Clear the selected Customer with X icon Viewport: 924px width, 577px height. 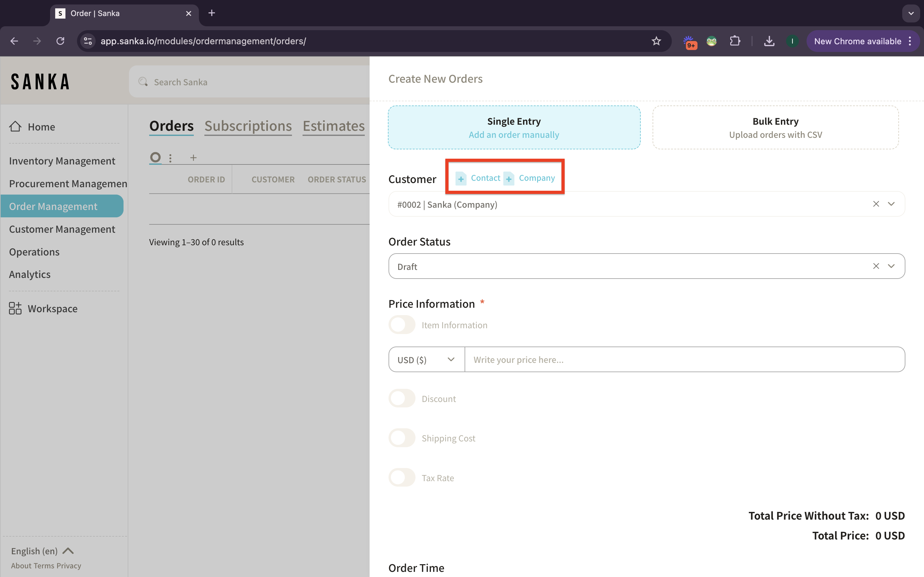(x=876, y=204)
